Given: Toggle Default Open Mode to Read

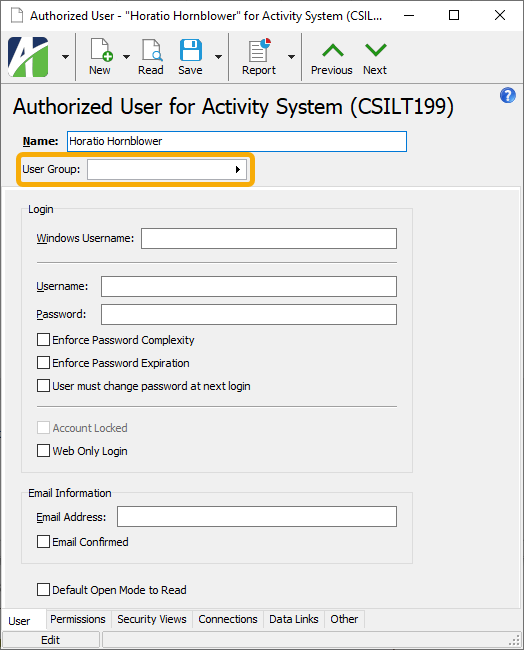Looking at the screenshot, I should (43, 589).
